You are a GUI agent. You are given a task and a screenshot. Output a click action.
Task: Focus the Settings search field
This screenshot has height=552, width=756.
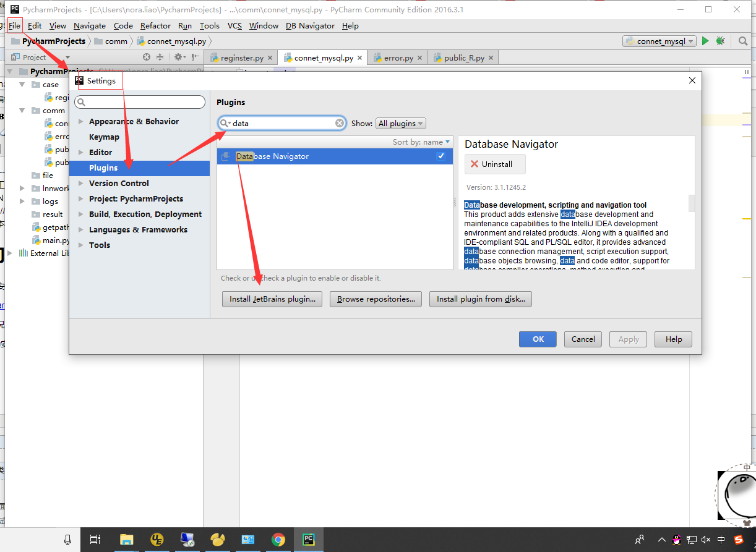click(x=140, y=102)
